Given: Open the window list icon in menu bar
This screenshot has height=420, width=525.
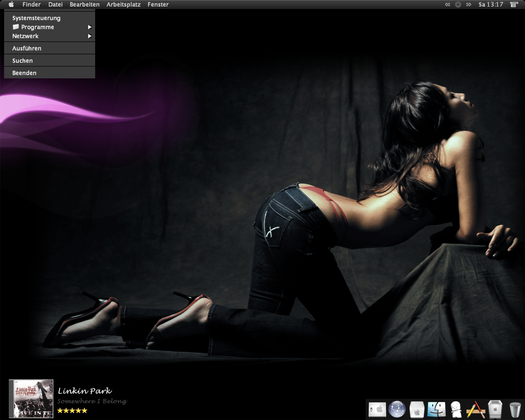Looking at the screenshot, I should [x=514, y=5].
